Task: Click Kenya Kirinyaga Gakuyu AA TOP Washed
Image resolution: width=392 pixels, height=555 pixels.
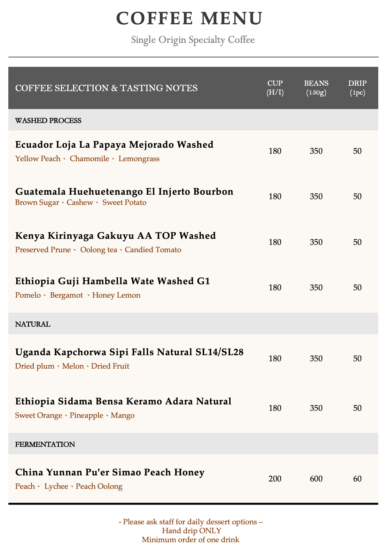Action: coord(116,236)
